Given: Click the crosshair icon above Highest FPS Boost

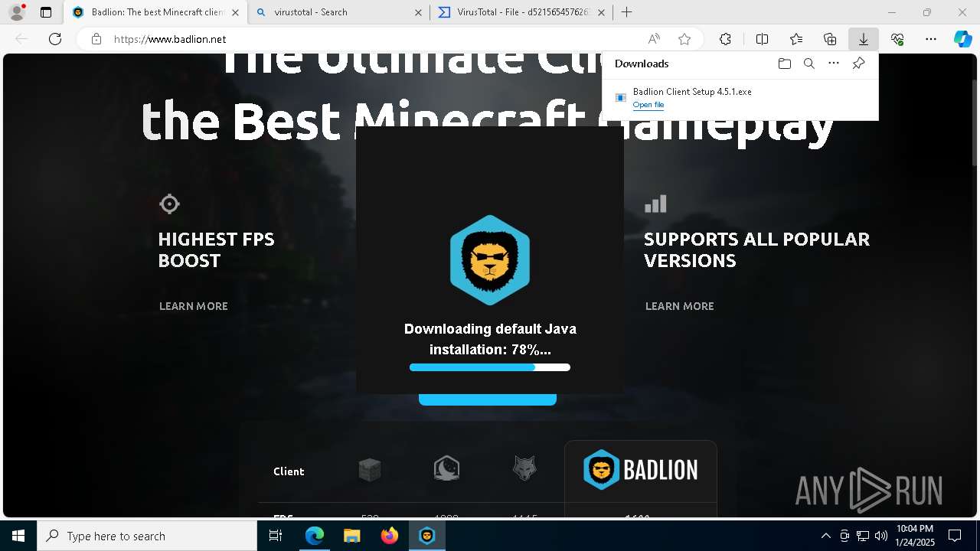Looking at the screenshot, I should point(169,204).
